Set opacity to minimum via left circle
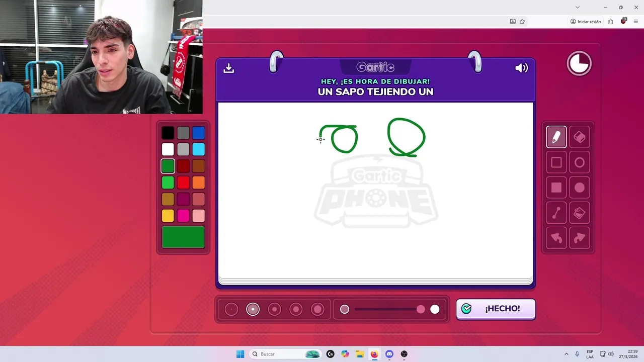 (345, 309)
